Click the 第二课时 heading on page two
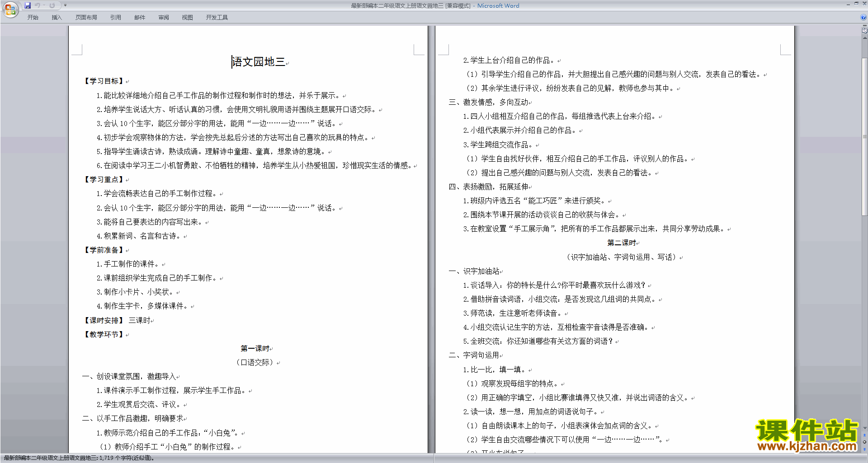The height and width of the screenshot is (463, 868). 622,243
